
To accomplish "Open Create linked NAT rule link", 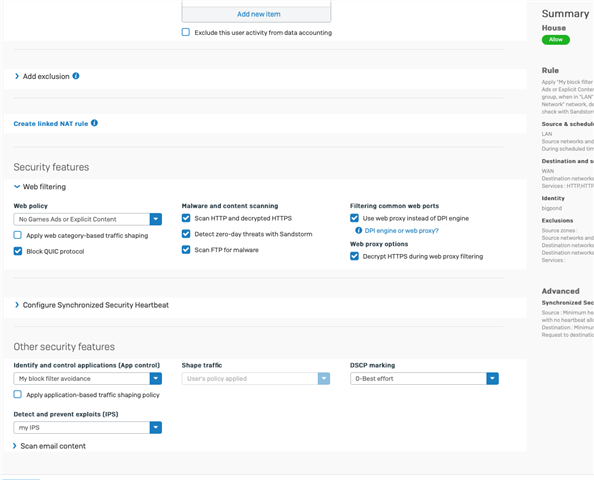I will coord(51,124).
